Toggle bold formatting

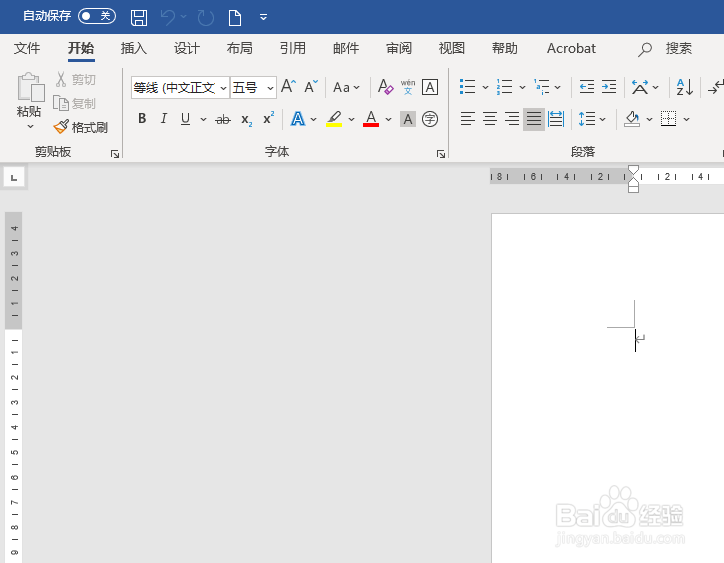pyautogui.click(x=142, y=119)
